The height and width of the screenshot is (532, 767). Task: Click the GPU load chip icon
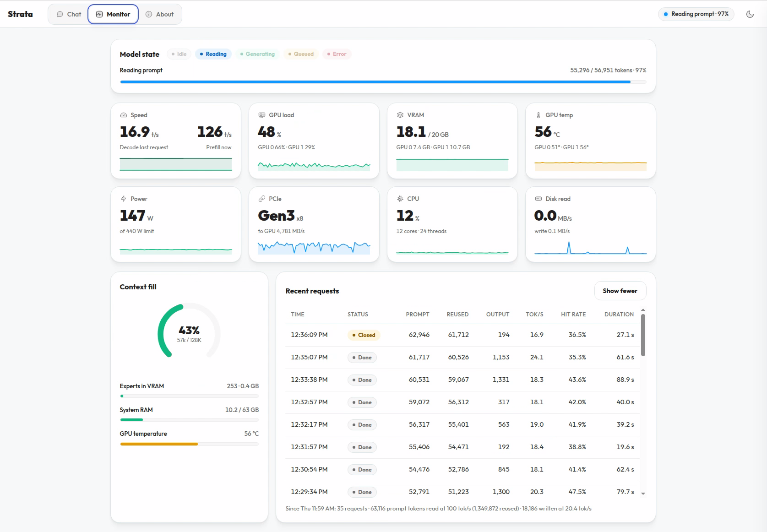[x=261, y=115]
